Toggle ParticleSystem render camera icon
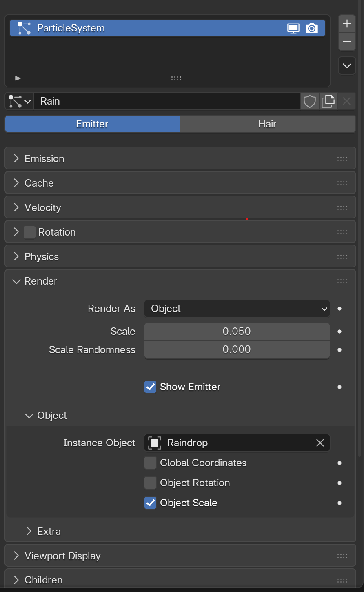The width and height of the screenshot is (364, 592). pyautogui.click(x=312, y=28)
